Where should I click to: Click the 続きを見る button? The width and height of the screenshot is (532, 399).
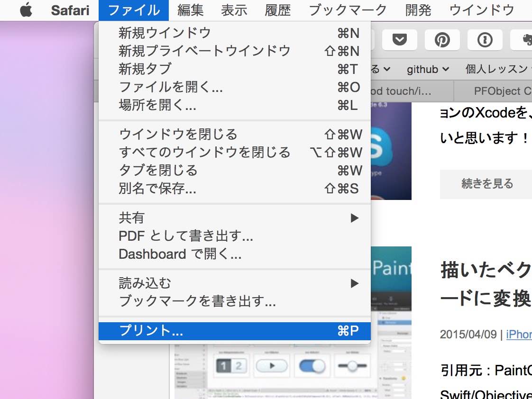pyautogui.click(x=487, y=183)
